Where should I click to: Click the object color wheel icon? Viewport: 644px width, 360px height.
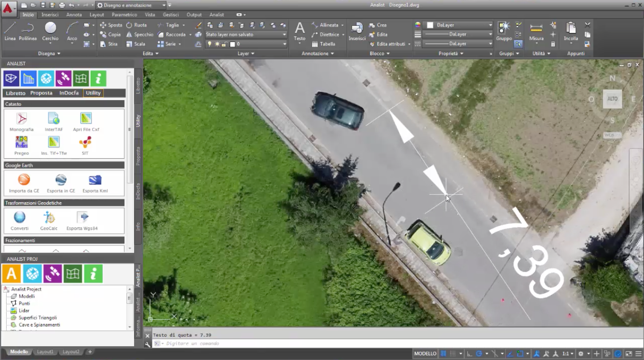pos(418,25)
